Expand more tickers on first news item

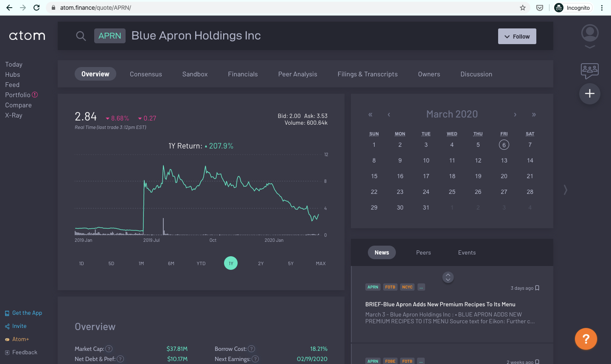pos(421,287)
